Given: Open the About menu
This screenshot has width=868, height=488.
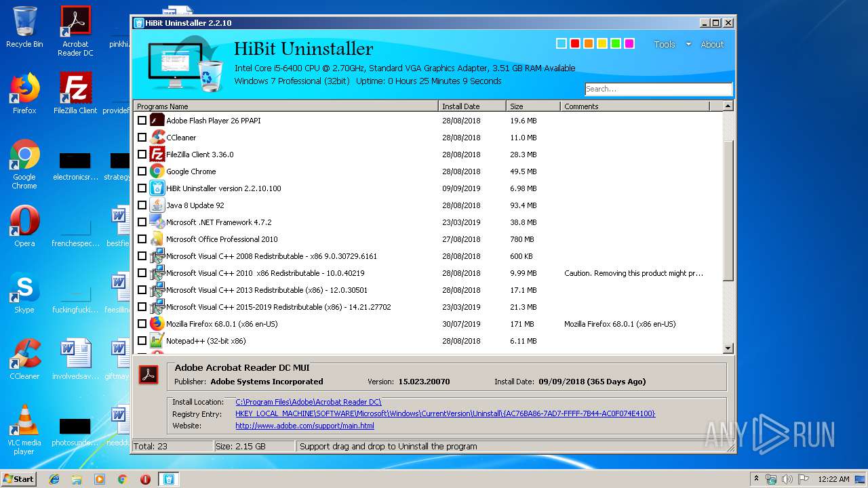Looking at the screenshot, I should click(712, 44).
